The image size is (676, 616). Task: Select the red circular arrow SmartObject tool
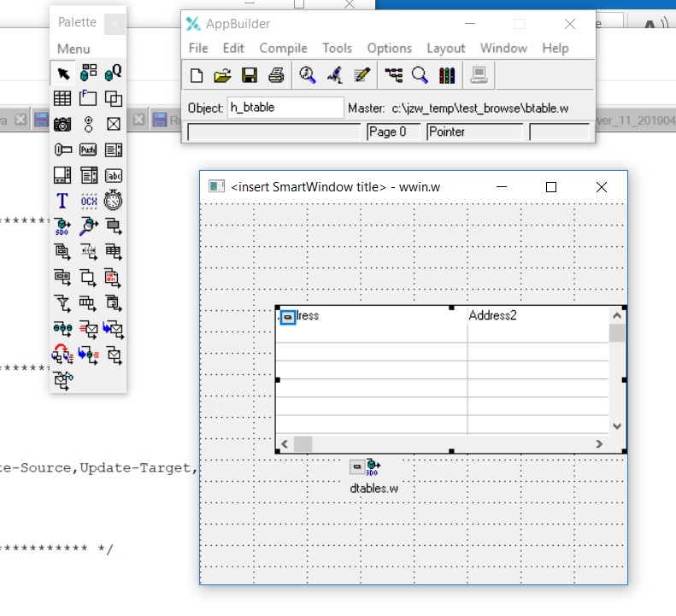point(62,354)
